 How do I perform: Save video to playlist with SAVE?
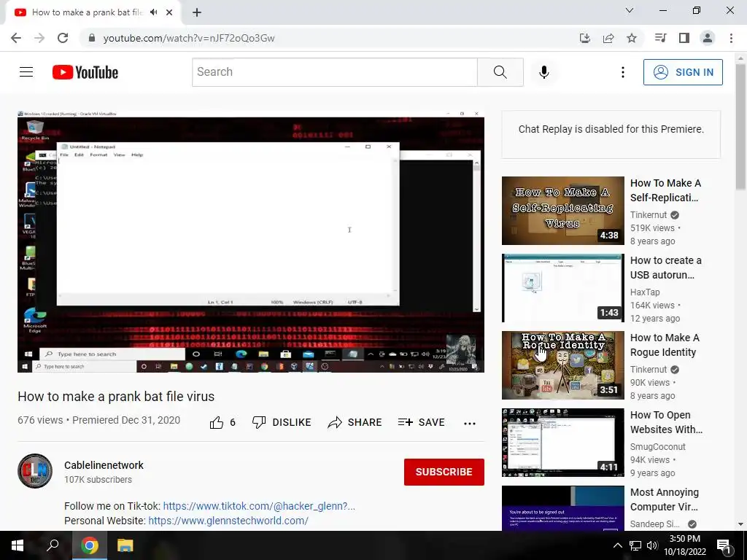421,422
